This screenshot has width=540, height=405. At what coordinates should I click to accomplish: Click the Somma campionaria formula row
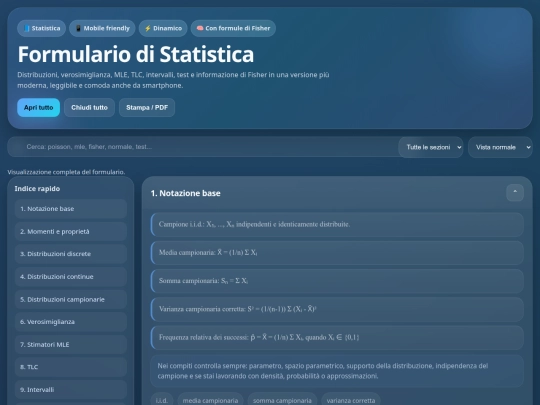(x=337, y=281)
